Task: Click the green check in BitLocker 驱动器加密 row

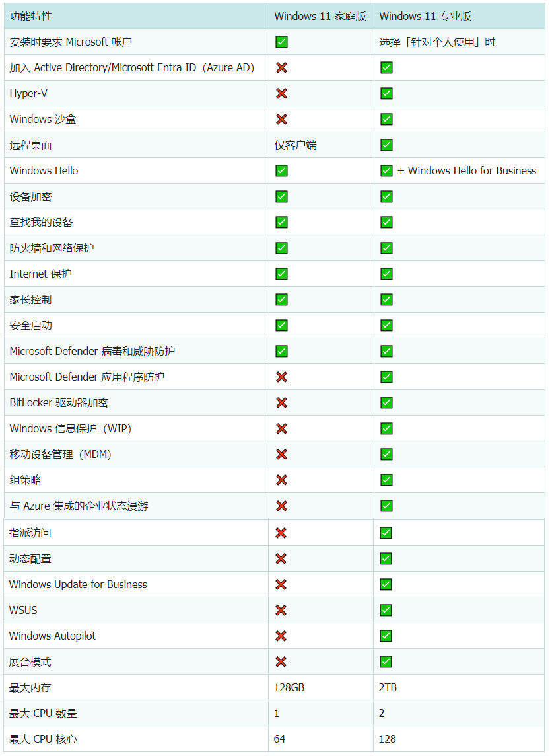Action: click(x=386, y=402)
